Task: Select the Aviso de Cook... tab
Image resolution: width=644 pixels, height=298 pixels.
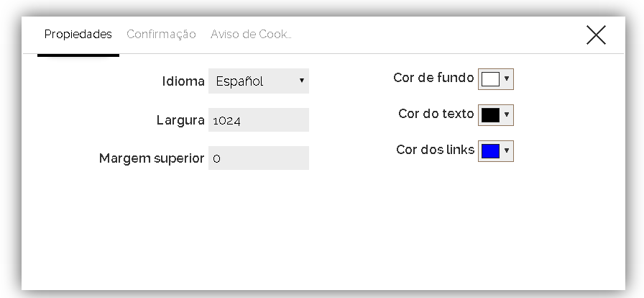Action: pos(251,35)
